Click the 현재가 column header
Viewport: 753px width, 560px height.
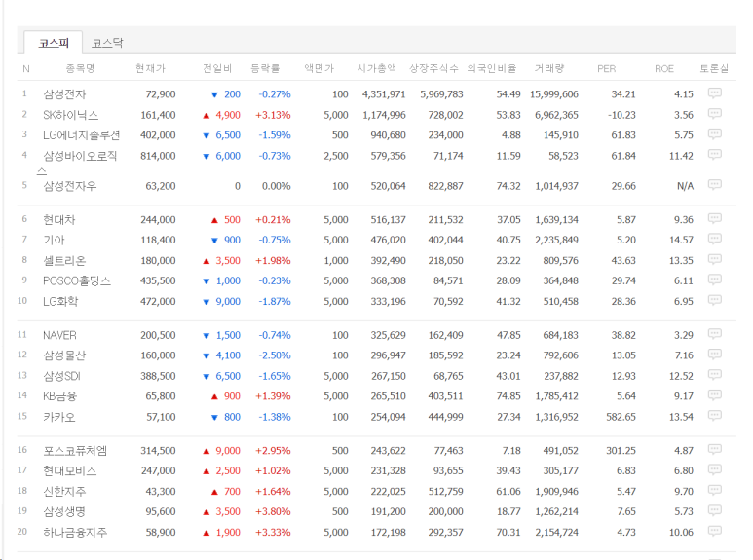tap(150, 68)
